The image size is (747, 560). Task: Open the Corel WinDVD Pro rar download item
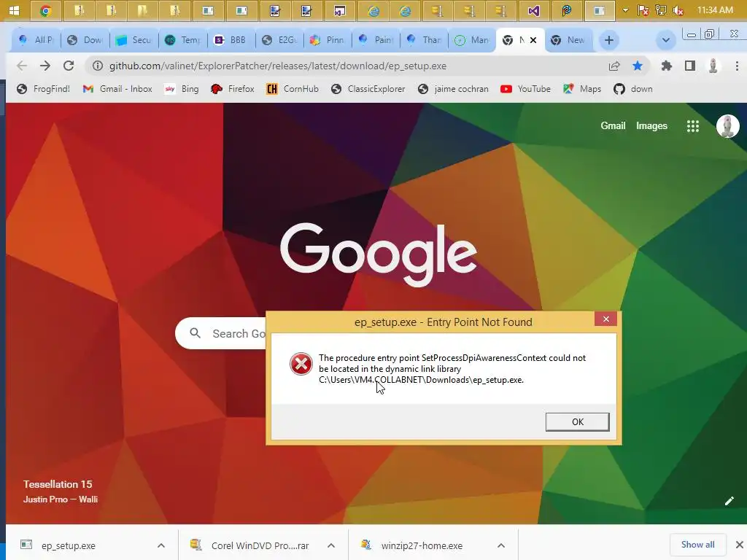pos(251,545)
